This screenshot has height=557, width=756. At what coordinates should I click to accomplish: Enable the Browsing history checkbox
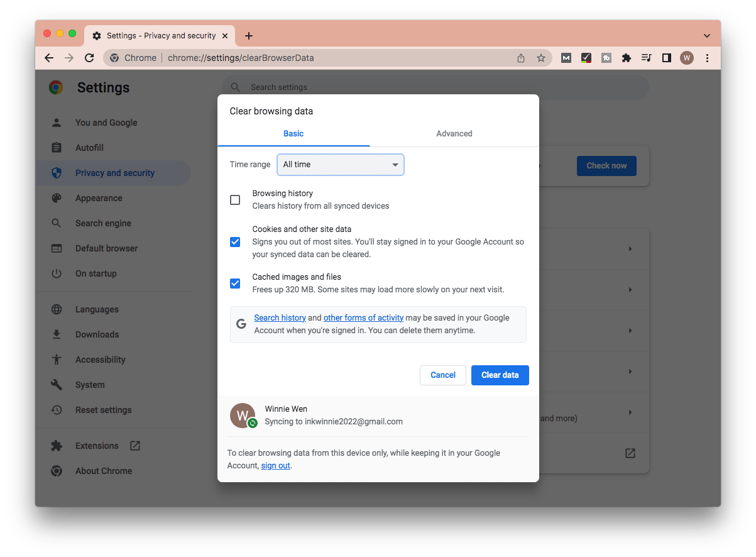(x=235, y=200)
